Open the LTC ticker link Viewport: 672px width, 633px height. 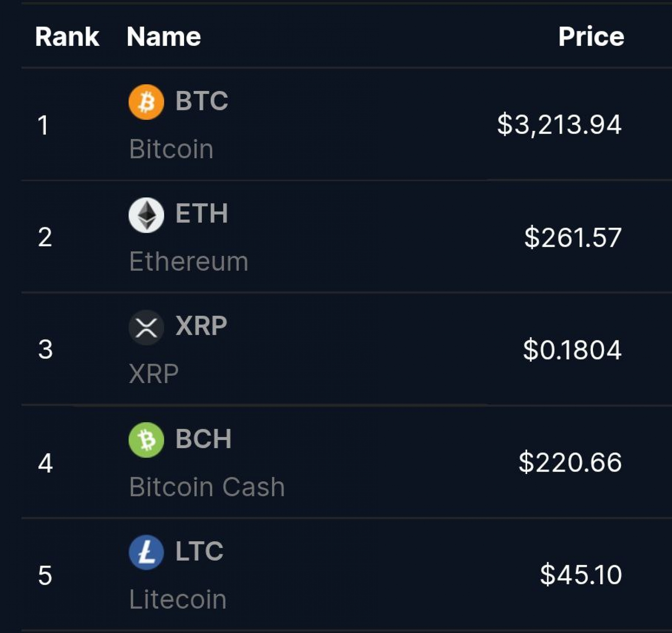pos(199,551)
